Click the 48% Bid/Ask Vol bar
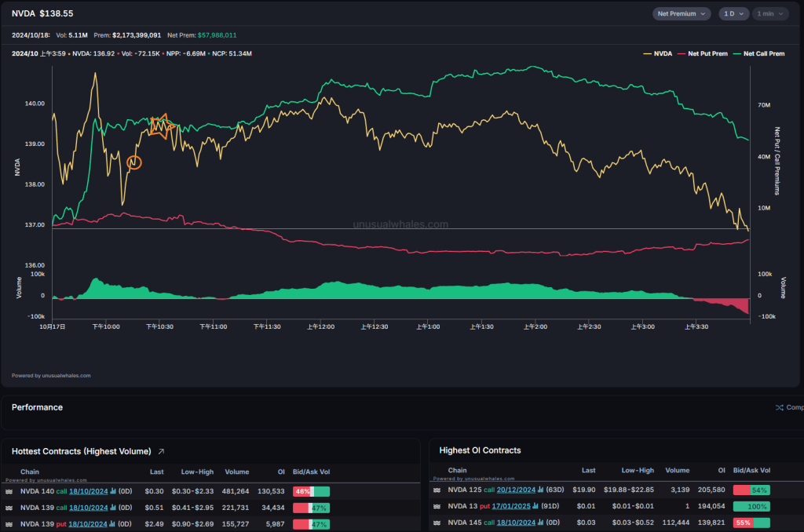This screenshot has width=804, height=532. click(x=311, y=491)
